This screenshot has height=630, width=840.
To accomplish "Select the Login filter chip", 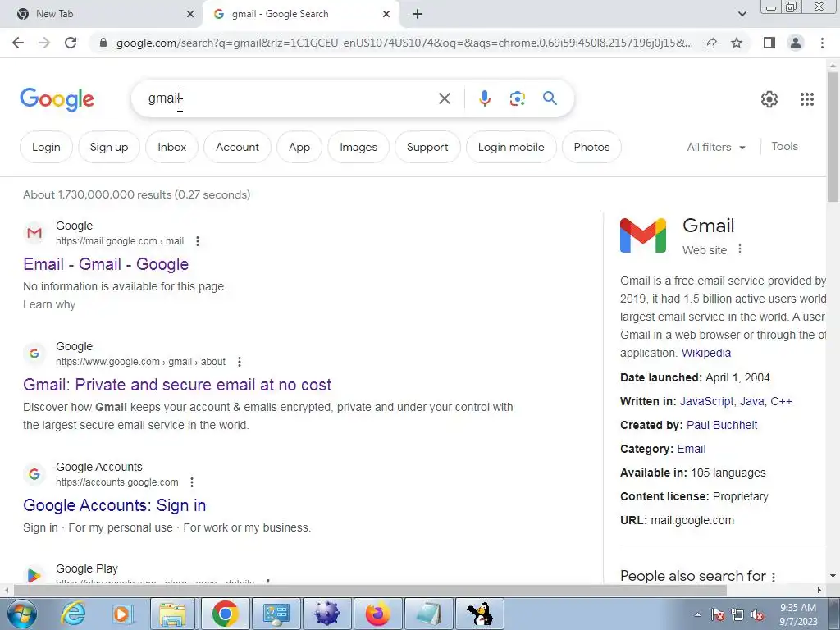I will (46, 147).
